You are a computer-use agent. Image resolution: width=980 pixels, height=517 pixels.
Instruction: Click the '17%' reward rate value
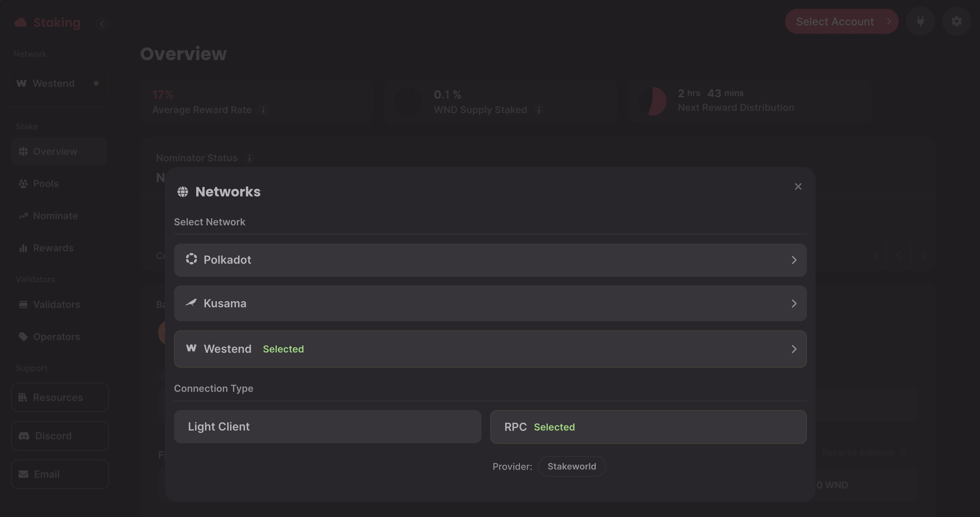pos(163,95)
